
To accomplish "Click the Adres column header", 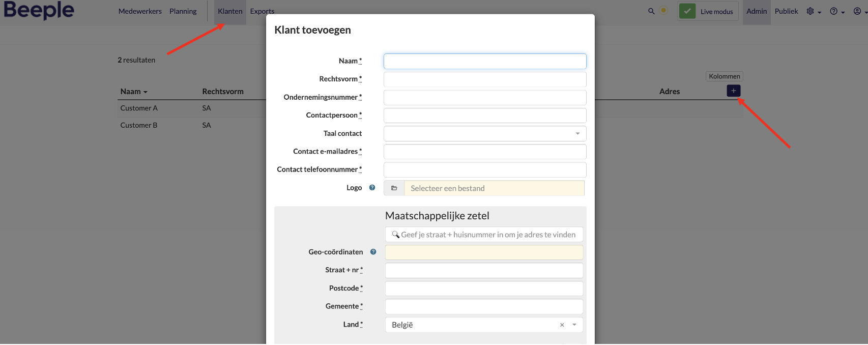I will pos(670,92).
